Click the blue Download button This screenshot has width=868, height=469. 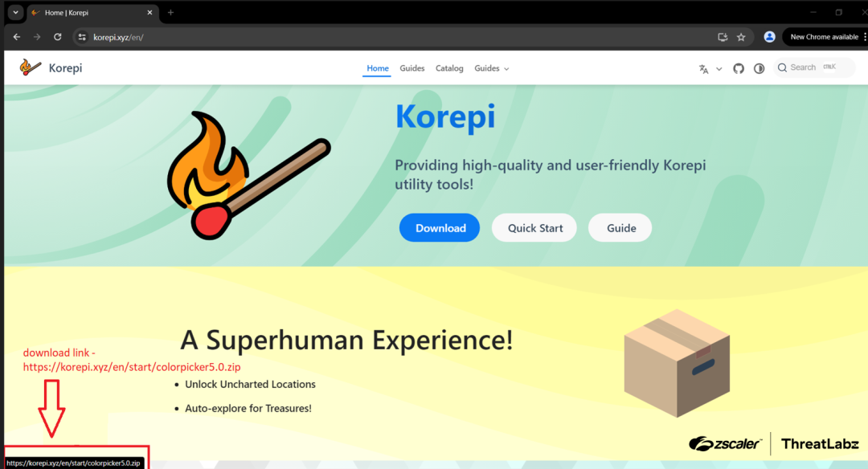point(440,228)
